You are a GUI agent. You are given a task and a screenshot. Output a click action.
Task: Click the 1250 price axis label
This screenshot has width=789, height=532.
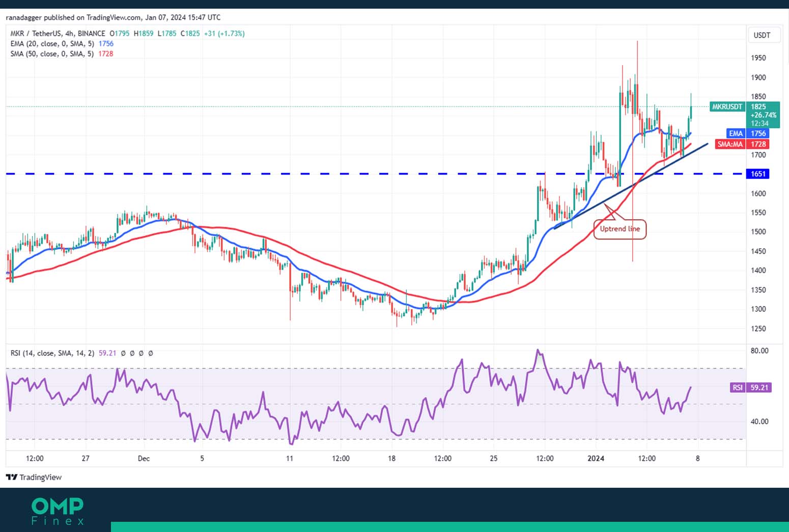click(758, 329)
